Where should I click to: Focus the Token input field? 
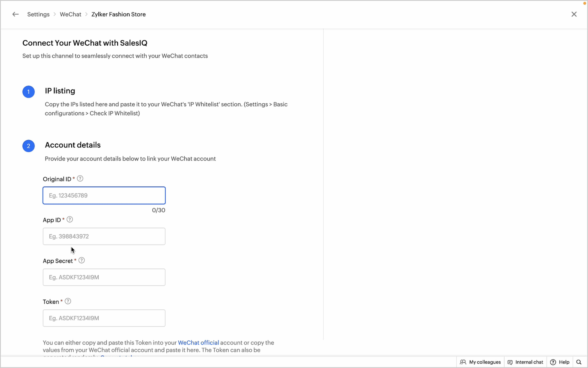coord(104,318)
